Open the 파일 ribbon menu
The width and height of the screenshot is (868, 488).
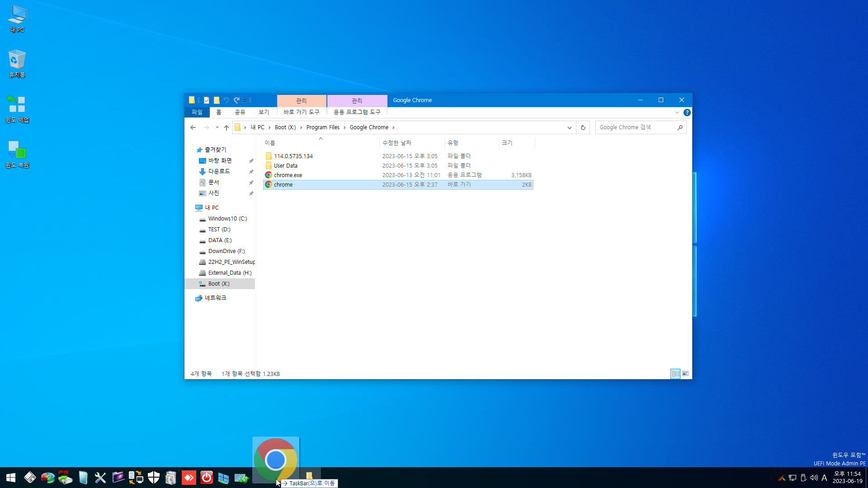click(197, 112)
